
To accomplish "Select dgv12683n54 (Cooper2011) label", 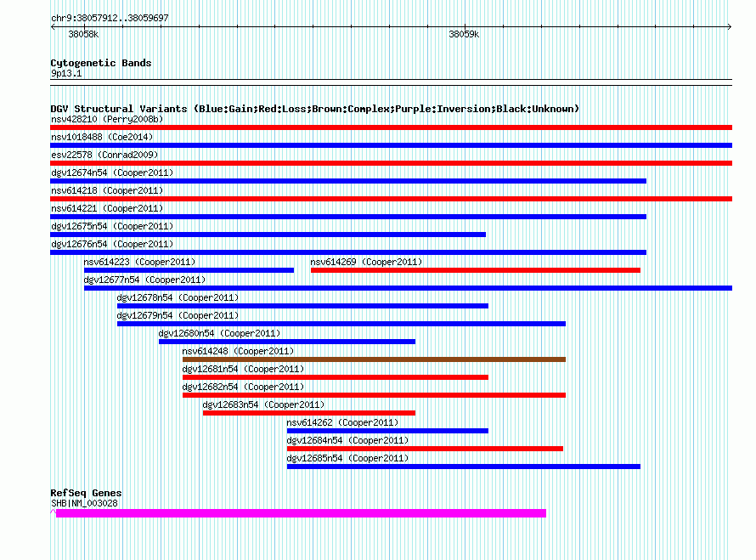I will [263, 404].
